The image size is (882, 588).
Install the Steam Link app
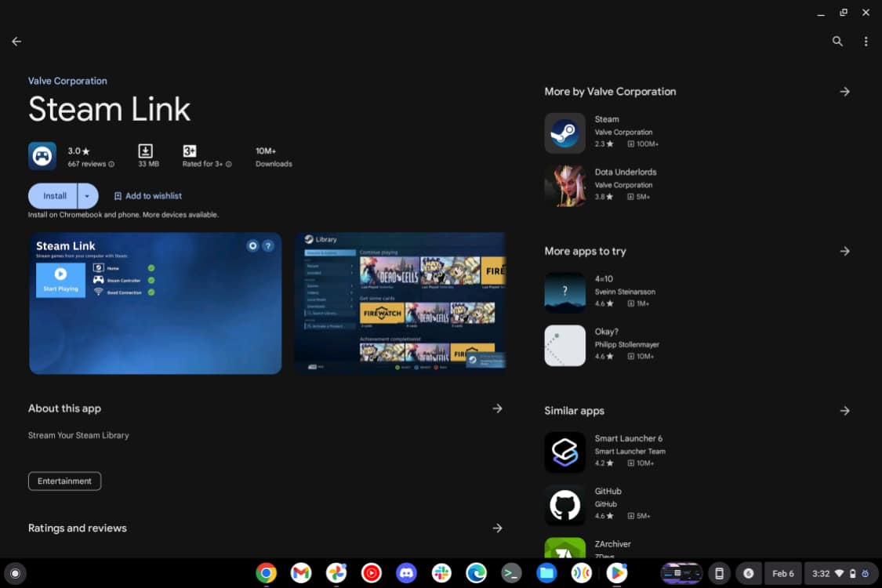pos(54,196)
